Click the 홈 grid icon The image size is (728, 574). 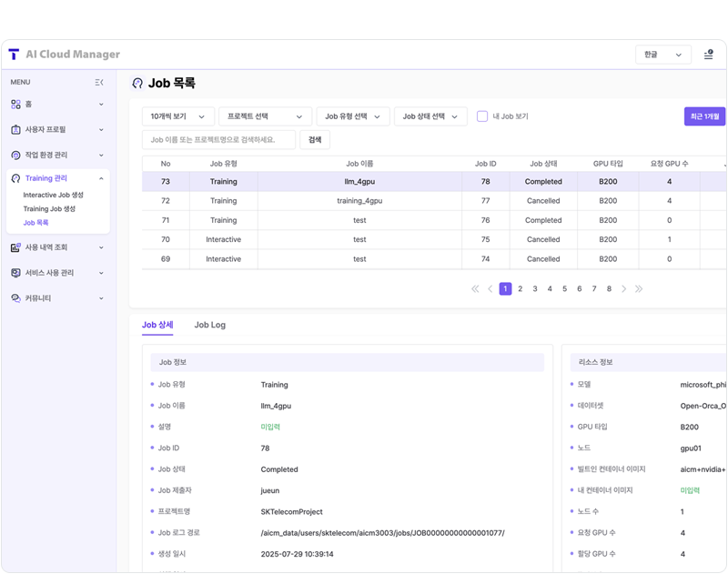(x=15, y=105)
